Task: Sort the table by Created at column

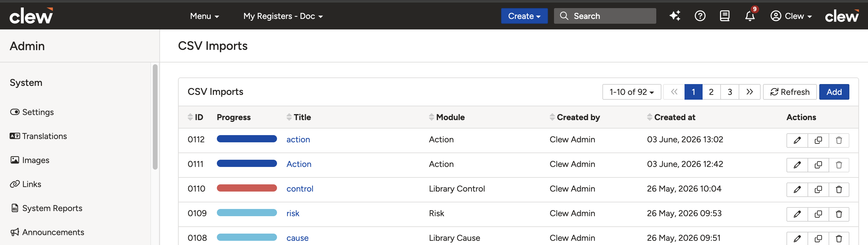Action: tap(671, 117)
